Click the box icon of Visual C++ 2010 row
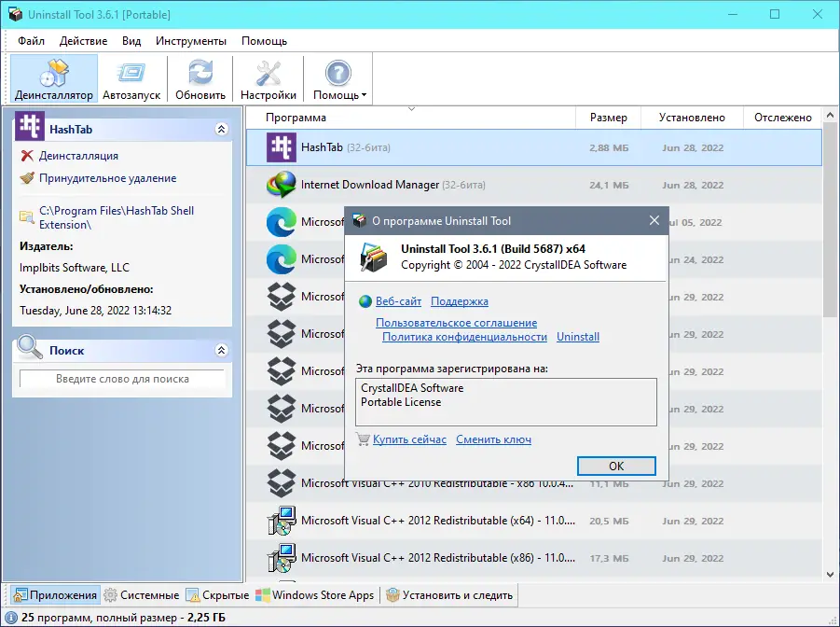 (x=282, y=484)
